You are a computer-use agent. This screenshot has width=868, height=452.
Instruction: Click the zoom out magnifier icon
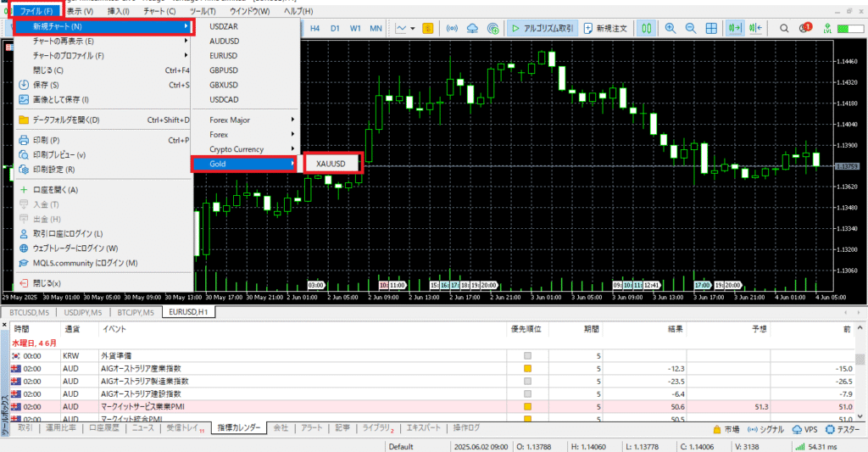point(691,28)
